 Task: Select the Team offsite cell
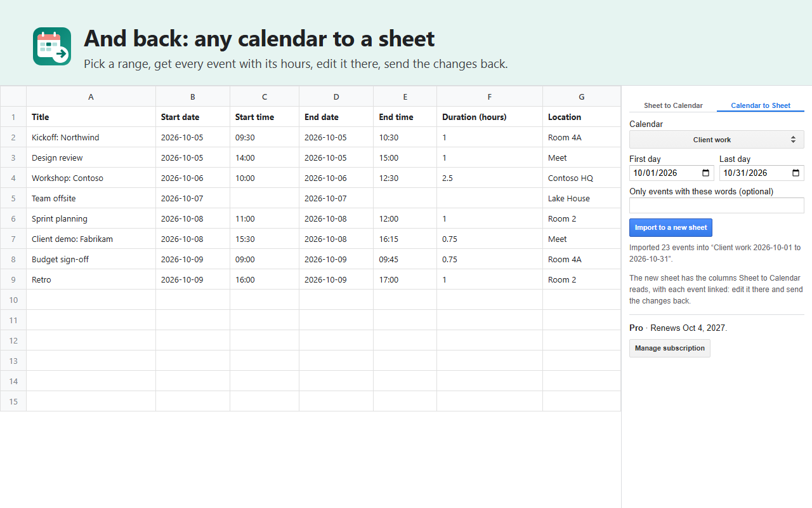(x=91, y=198)
